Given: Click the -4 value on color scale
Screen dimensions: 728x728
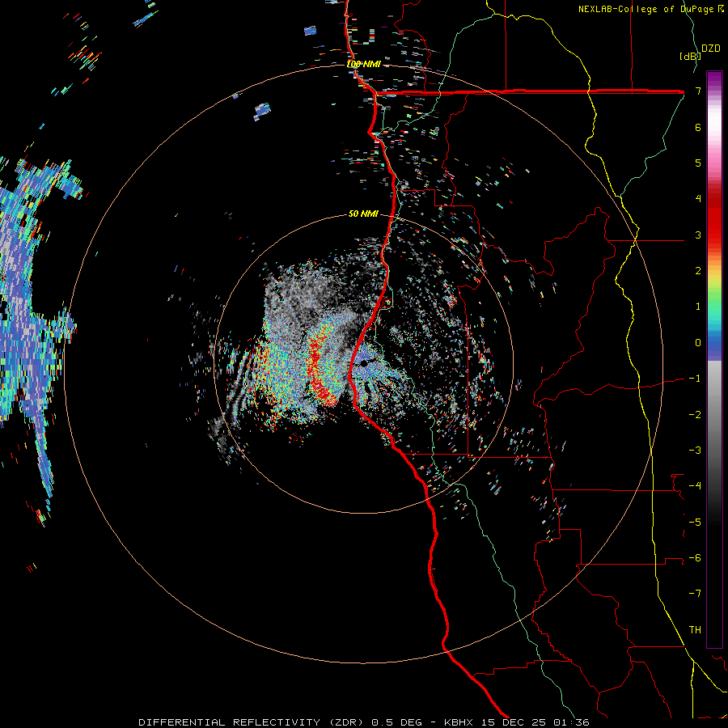Looking at the screenshot, I should [695, 486].
